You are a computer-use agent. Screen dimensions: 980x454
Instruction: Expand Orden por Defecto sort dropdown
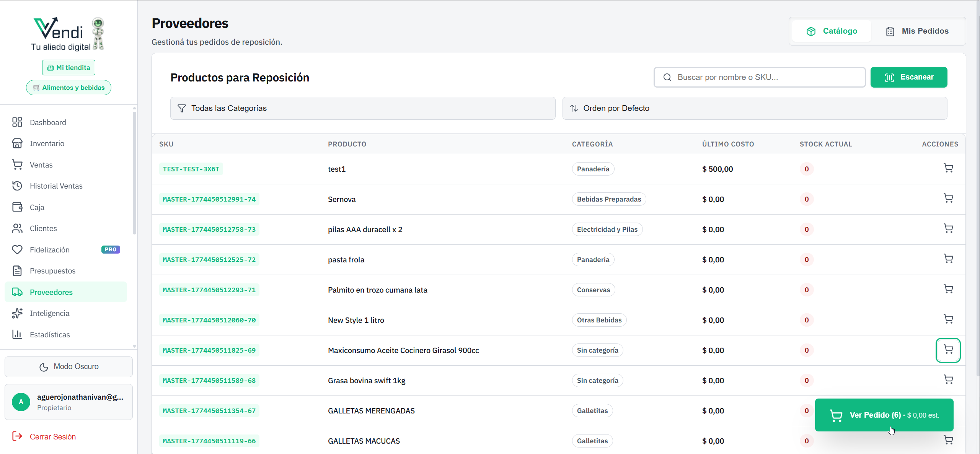point(754,108)
